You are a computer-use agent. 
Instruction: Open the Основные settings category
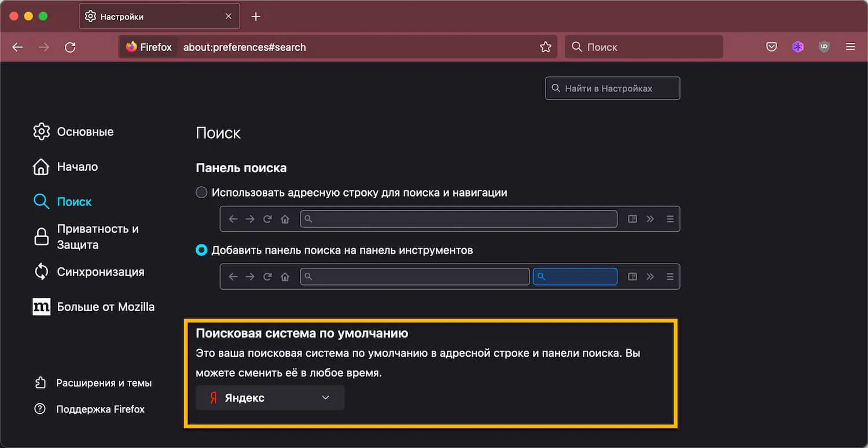click(73, 132)
